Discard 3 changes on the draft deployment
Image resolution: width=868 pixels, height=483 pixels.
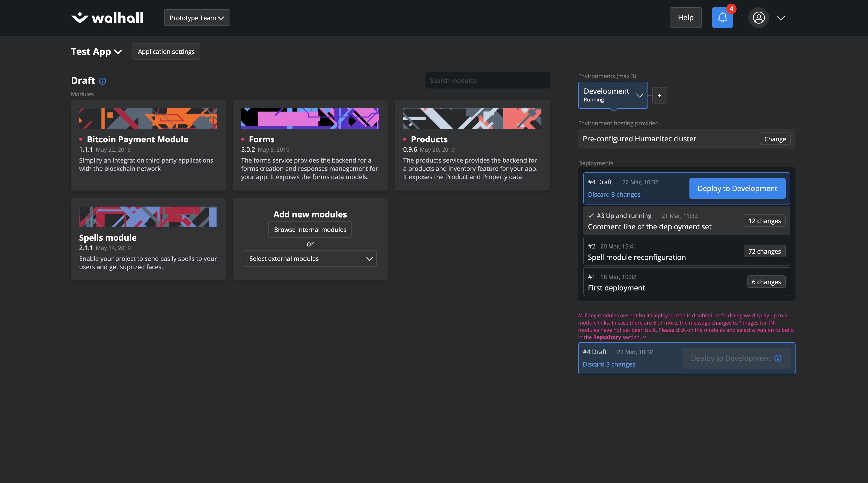[x=614, y=194]
